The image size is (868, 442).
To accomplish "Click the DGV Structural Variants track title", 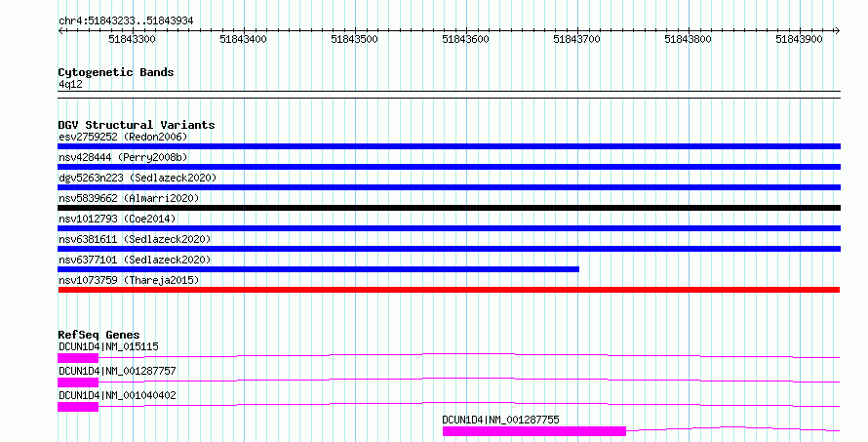I will (137, 125).
